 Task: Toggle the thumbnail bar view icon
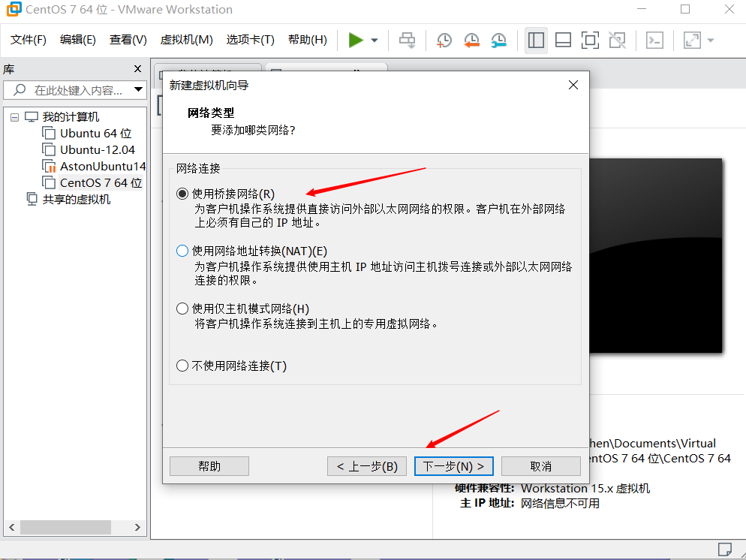(x=563, y=41)
